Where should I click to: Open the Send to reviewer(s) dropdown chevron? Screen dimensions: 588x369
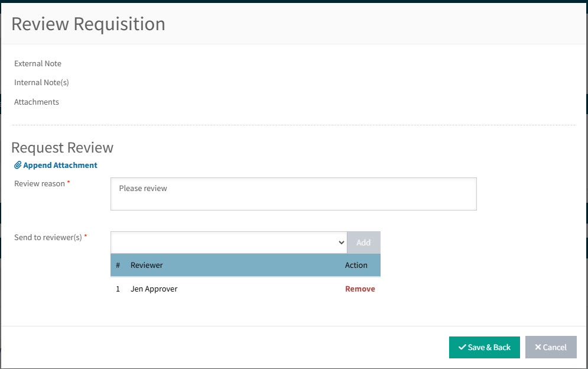pos(342,242)
